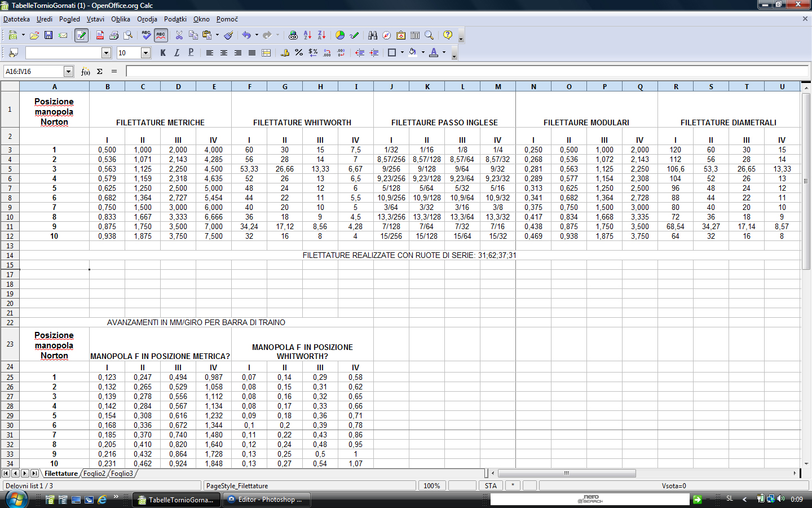
Task: Click the Sum sigma icon
Action: 100,72
